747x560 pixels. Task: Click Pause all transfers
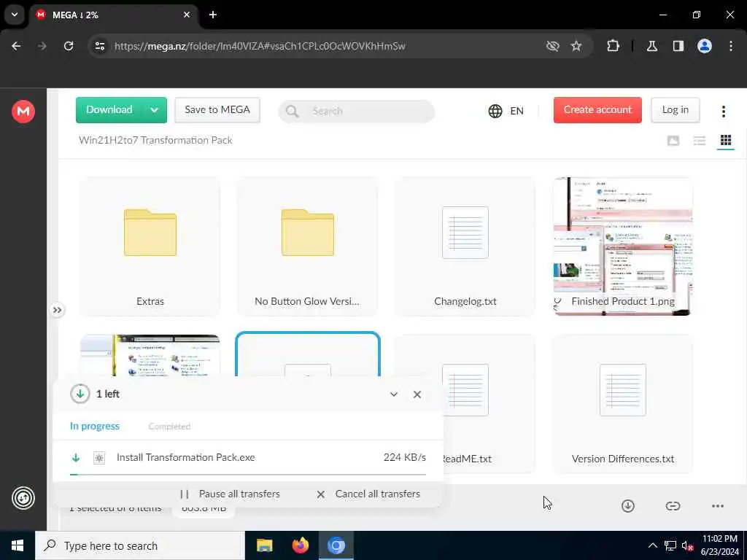pos(231,494)
